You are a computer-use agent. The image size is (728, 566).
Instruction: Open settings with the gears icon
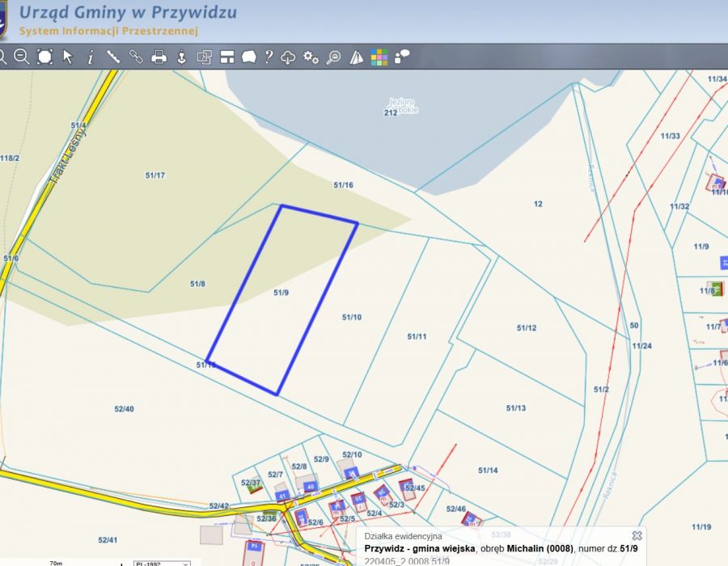(311, 57)
